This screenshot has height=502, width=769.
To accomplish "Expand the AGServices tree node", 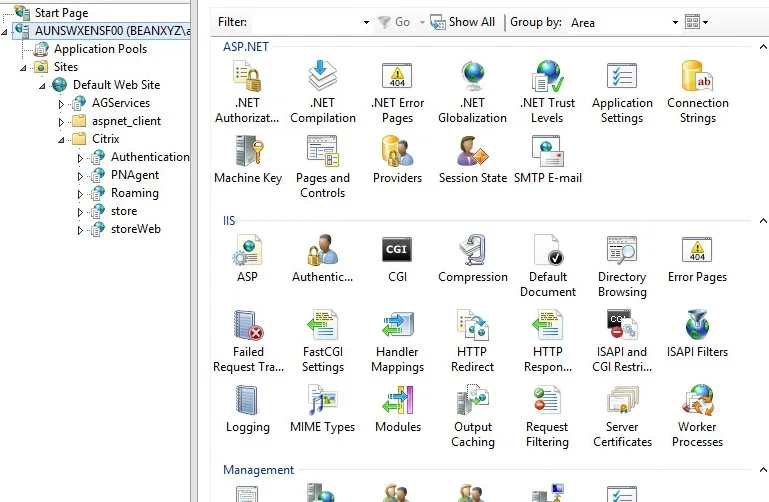I will click(x=61, y=104).
